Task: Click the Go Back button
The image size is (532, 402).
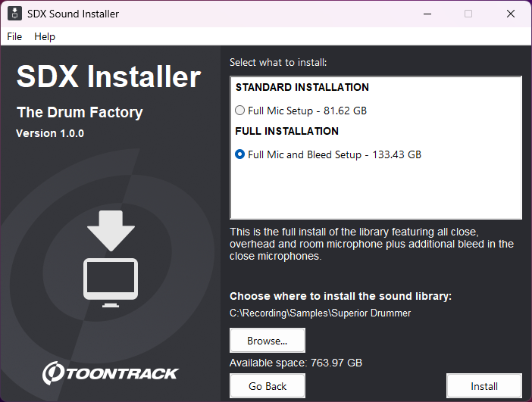Action: [268, 386]
